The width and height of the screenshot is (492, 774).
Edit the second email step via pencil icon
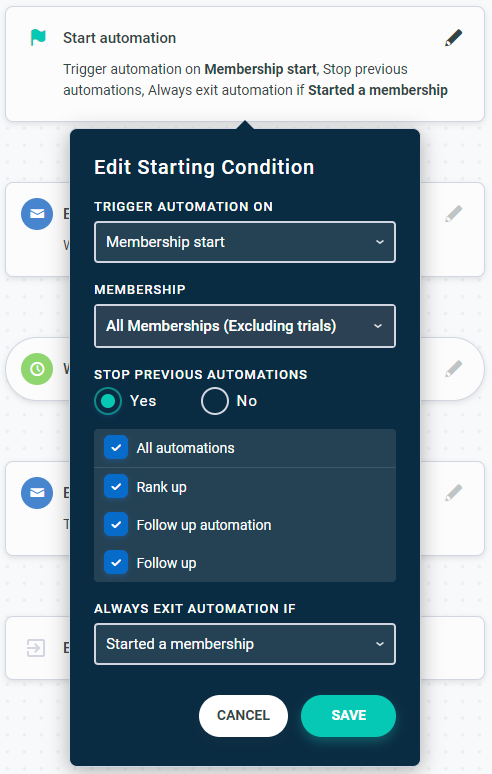(454, 493)
